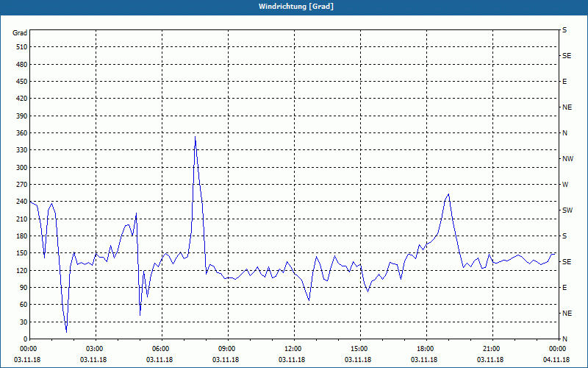The height and width of the screenshot is (368, 588).
Task: Select the 06:00 time axis label
Action: [160, 349]
